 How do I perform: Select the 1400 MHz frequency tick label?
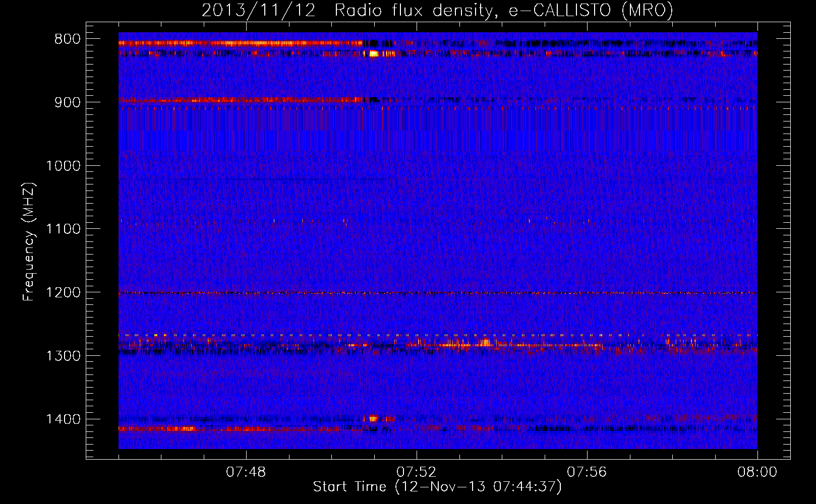[x=63, y=419]
